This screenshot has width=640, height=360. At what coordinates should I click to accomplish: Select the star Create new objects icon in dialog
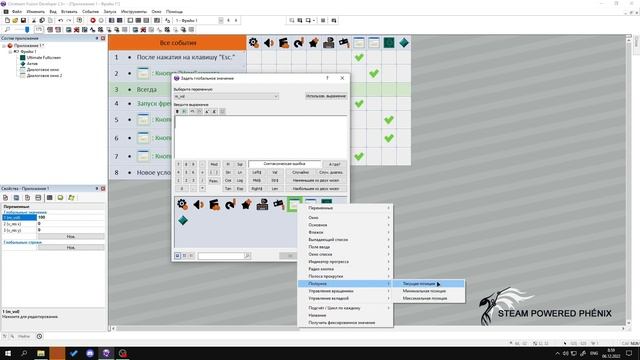coord(246,204)
